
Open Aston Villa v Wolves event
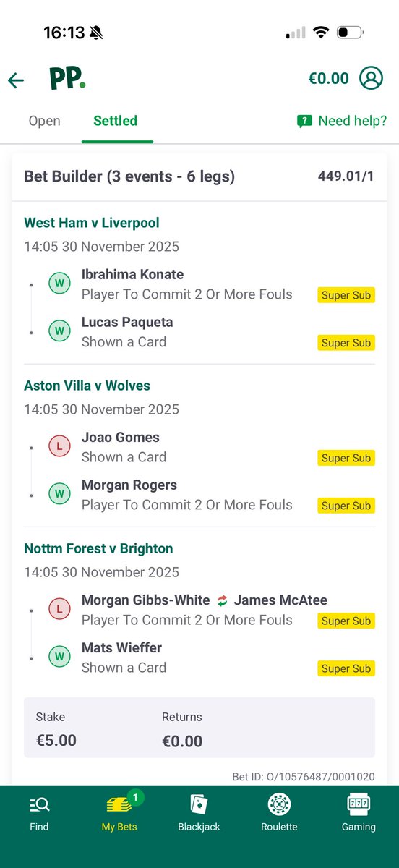point(87,386)
